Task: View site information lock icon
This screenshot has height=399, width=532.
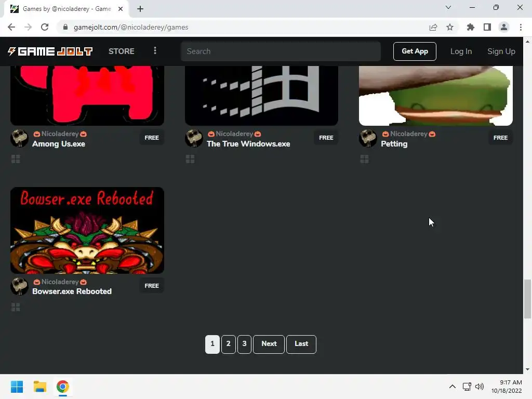Action: [x=65, y=27]
